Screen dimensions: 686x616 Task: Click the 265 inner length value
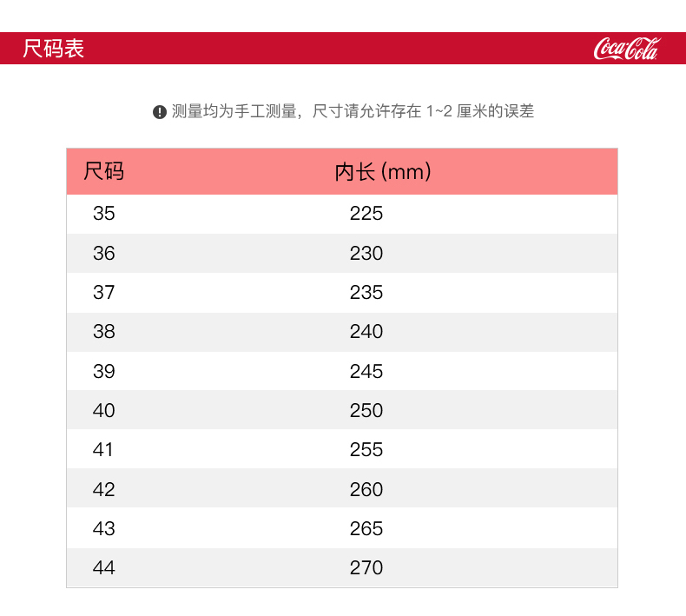pyautogui.click(x=366, y=529)
